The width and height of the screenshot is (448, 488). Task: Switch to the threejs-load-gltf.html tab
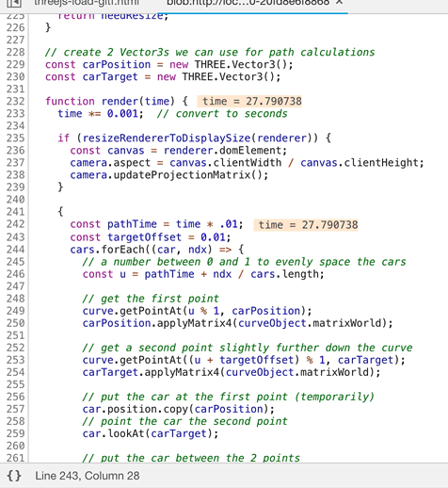coord(87,3)
